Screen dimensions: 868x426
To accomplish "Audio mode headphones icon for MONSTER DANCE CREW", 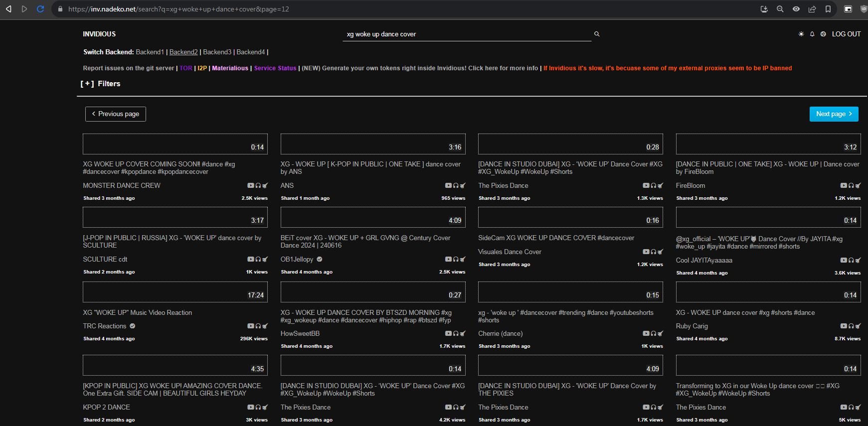I will [258, 185].
